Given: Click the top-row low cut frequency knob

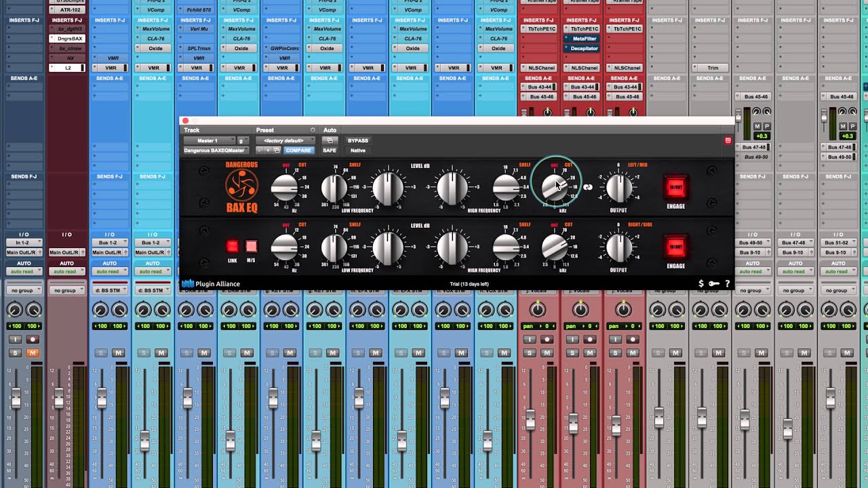Looking at the screenshot, I should pyautogui.click(x=284, y=187).
